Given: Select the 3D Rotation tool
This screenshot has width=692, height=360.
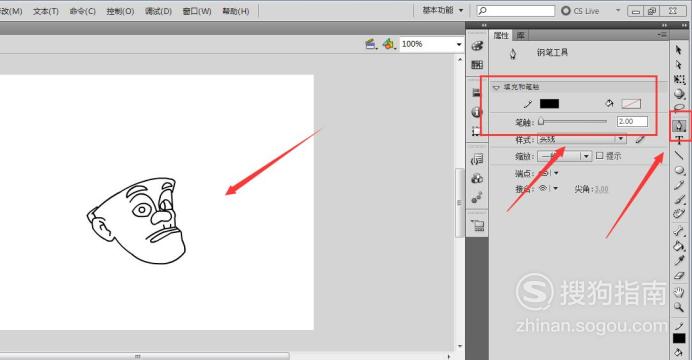Looking at the screenshot, I should coord(679,94).
